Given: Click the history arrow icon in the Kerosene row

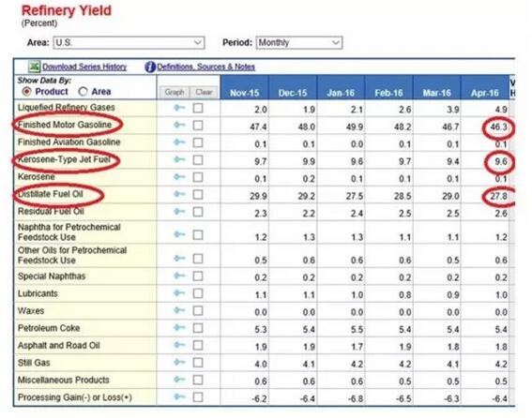Looking at the screenshot, I should 179,177.
